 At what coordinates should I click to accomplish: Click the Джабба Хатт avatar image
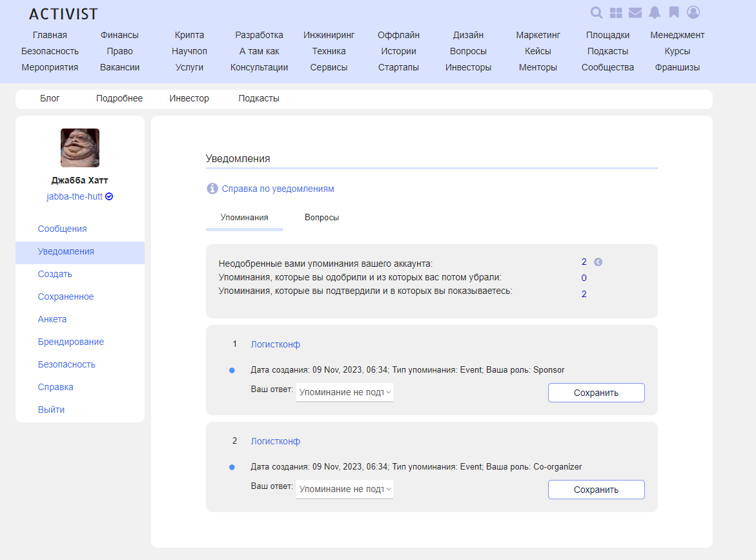[x=80, y=148]
